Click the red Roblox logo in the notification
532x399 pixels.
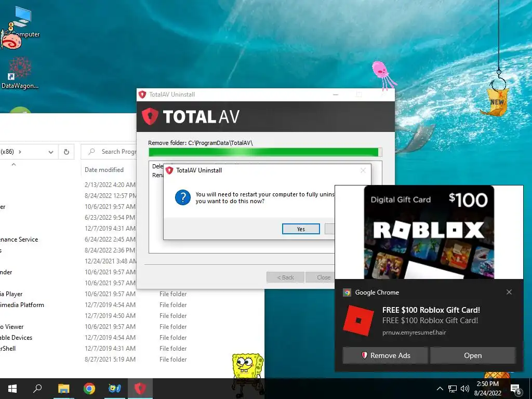(358, 320)
